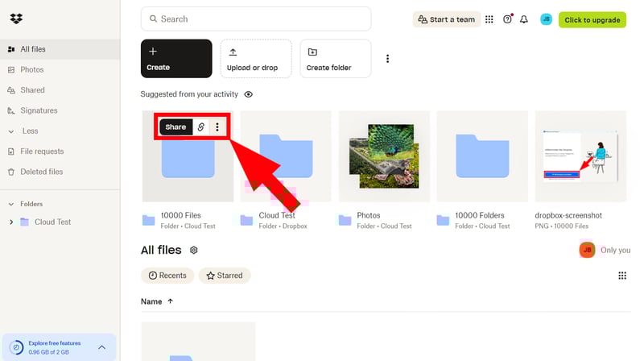Click small 10000 Folders folder icon

[443, 220]
